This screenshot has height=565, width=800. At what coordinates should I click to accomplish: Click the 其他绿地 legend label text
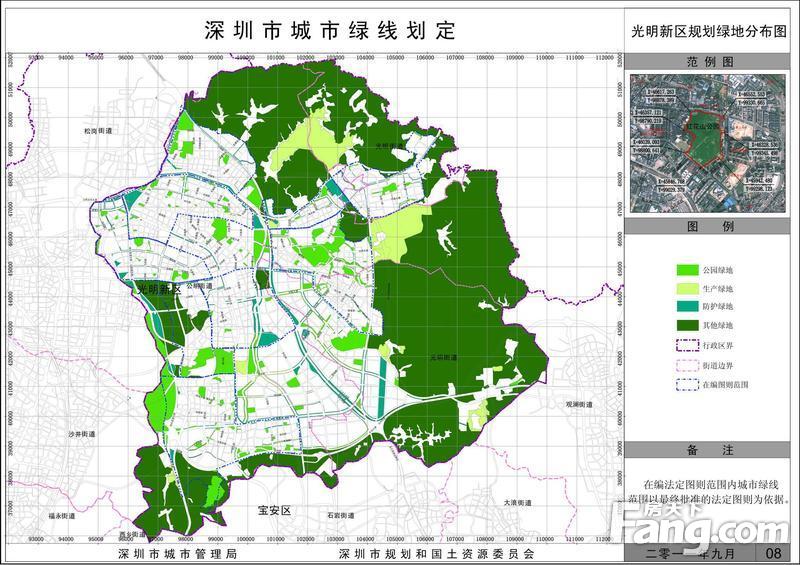pos(718,325)
